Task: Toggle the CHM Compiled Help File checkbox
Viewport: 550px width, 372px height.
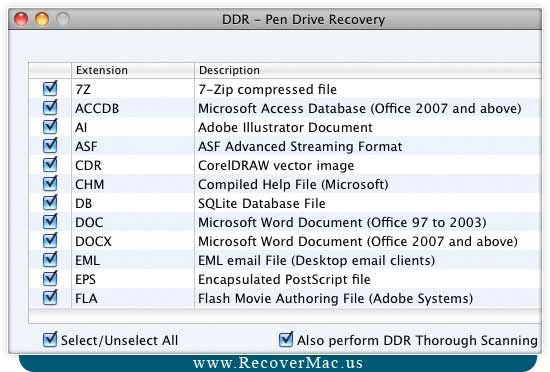Action: pos(50,184)
